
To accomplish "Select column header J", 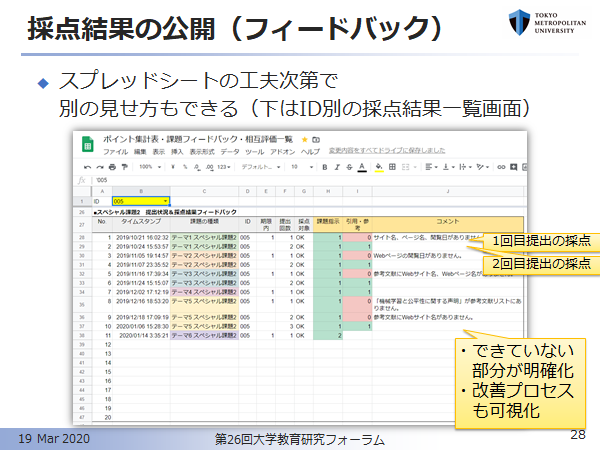I will [x=448, y=191].
